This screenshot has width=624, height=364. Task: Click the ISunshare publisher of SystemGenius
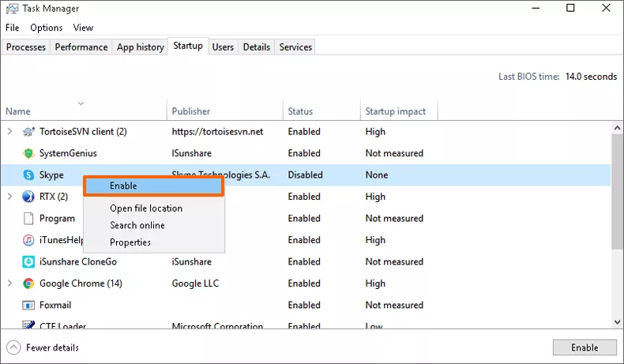pyautogui.click(x=192, y=153)
